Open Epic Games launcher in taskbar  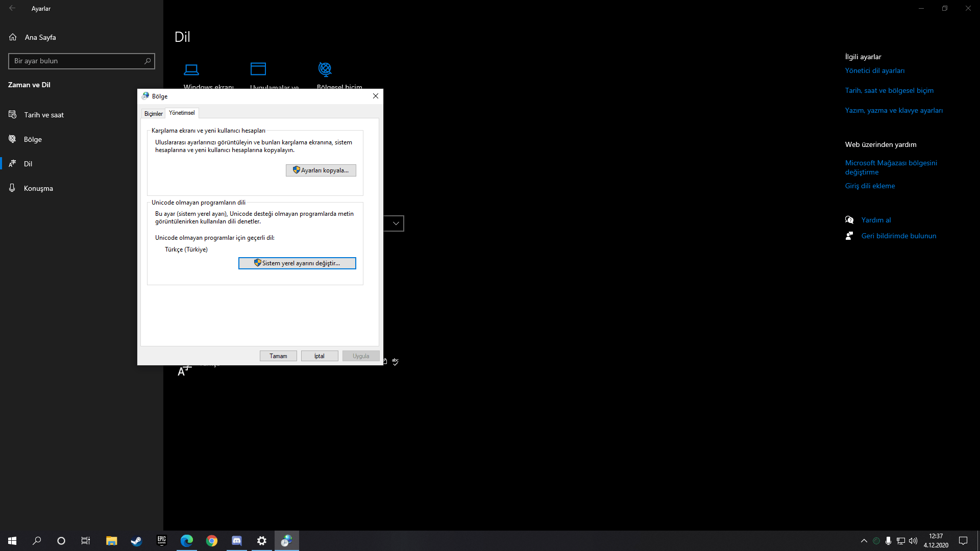[161, 541]
